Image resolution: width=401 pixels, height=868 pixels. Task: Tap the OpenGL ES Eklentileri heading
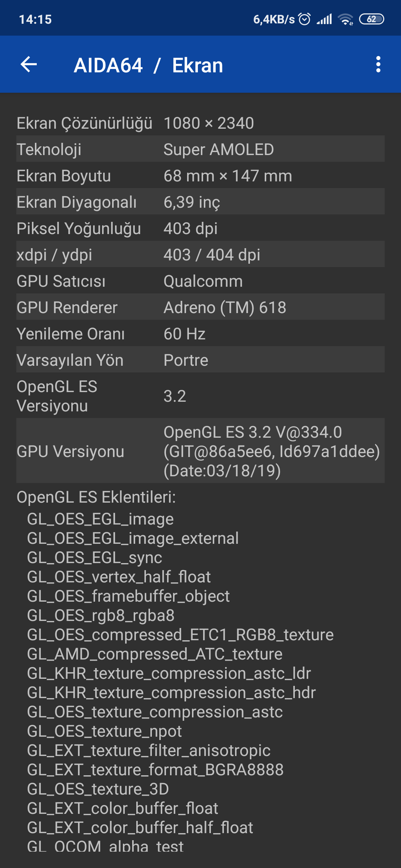coord(96,497)
